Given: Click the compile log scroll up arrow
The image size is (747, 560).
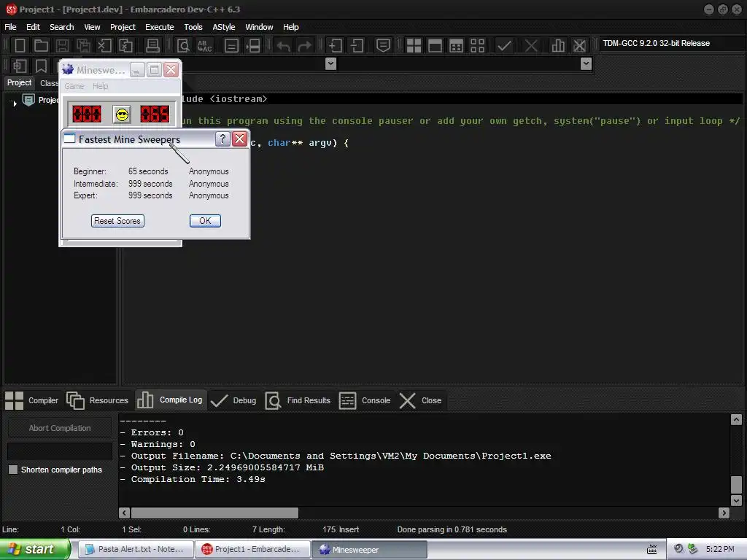Looking at the screenshot, I should [x=736, y=419].
